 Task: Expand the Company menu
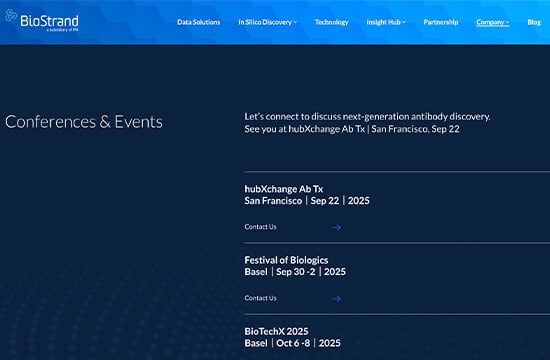[x=493, y=22]
